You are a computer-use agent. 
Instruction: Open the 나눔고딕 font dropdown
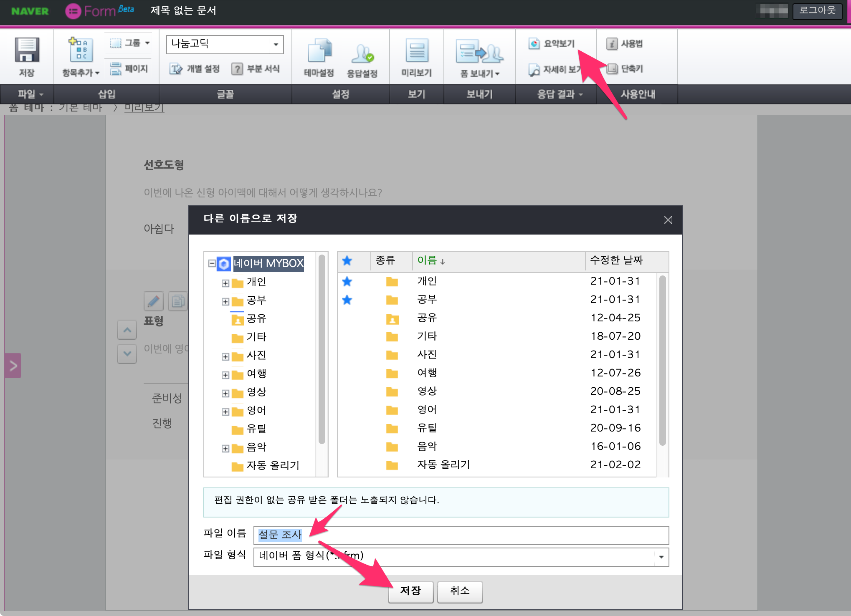point(276,44)
